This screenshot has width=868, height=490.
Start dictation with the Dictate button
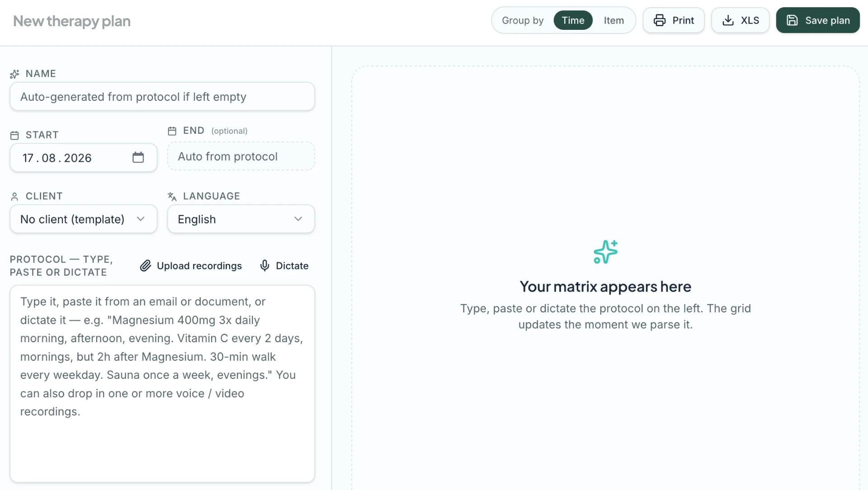(x=284, y=266)
